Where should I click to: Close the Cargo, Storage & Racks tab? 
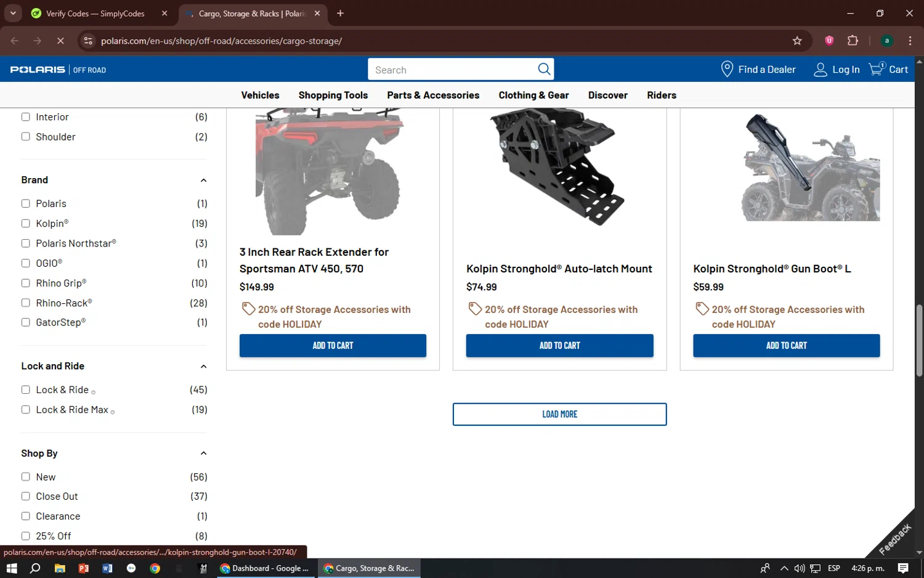tap(317, 13)
